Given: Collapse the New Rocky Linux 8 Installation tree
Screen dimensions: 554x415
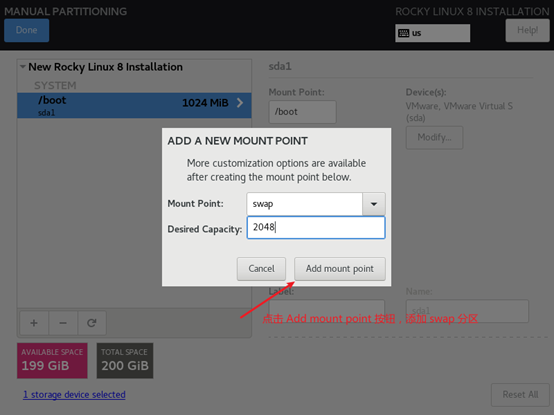Looking at the screenshot, I should [x=23, y=66].
